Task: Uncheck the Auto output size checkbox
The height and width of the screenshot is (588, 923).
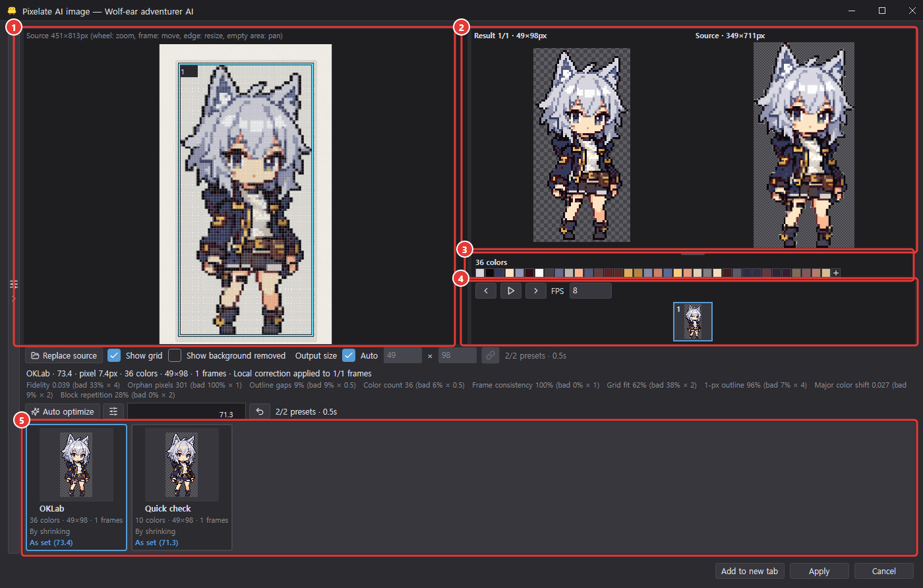Action: (x=349, y=356)
